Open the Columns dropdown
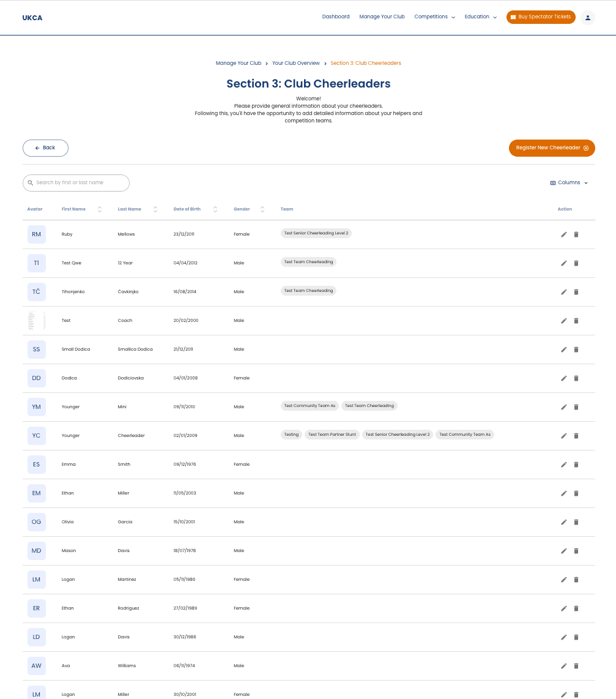This screenshot has height=699, width=616. click(x=569, y=183)
